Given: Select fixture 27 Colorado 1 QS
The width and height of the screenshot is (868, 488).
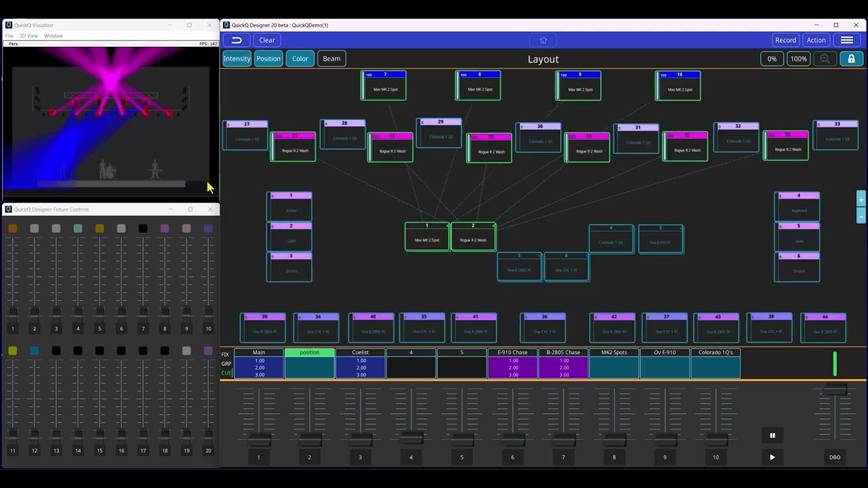Looking at the screenshot, I should pyautogui.click(x=245, y=136).
